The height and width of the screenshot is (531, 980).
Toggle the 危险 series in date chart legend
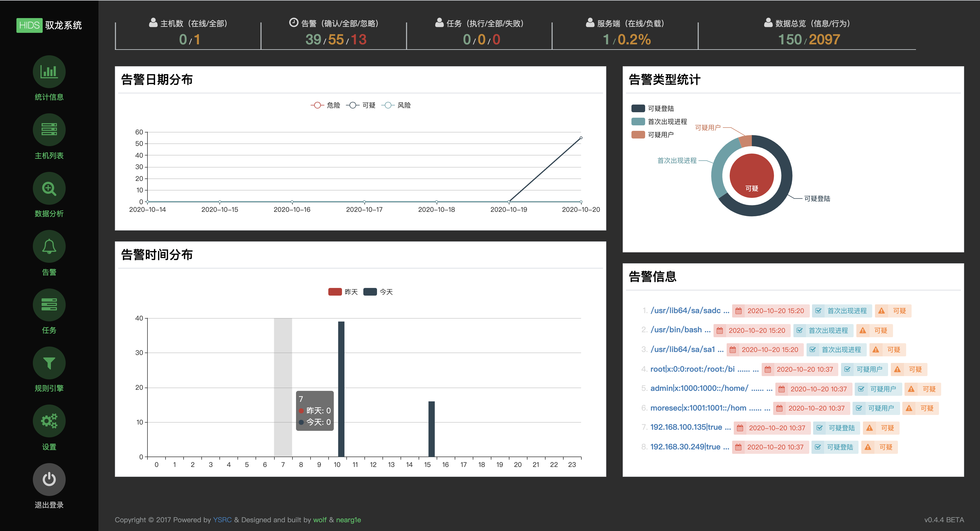click(x=325, y=105)
